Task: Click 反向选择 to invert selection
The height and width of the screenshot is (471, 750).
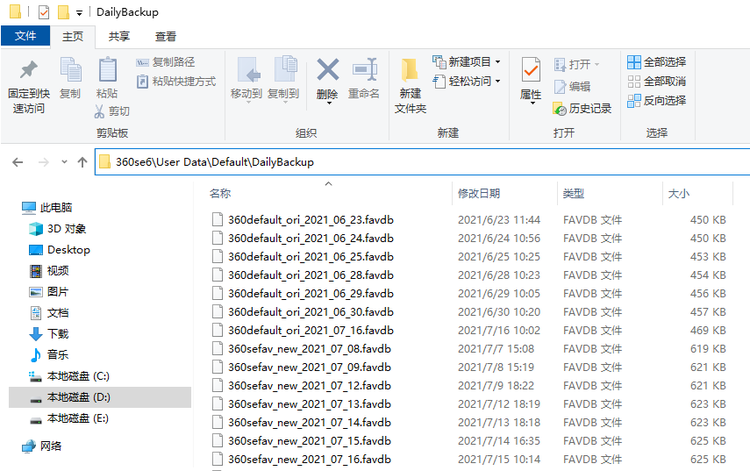Action: pyautogui.click(x=656, y=100)
